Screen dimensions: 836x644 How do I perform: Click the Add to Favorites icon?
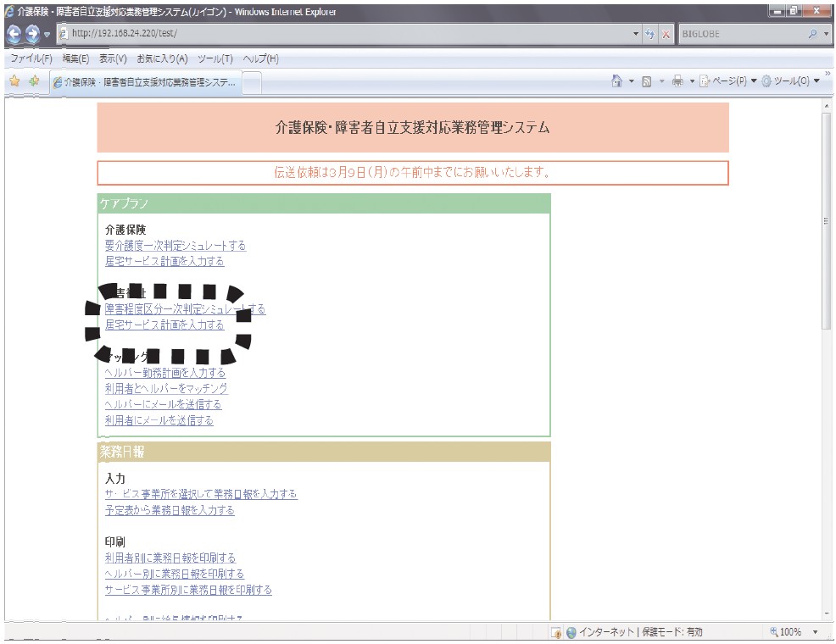point(34,81)
